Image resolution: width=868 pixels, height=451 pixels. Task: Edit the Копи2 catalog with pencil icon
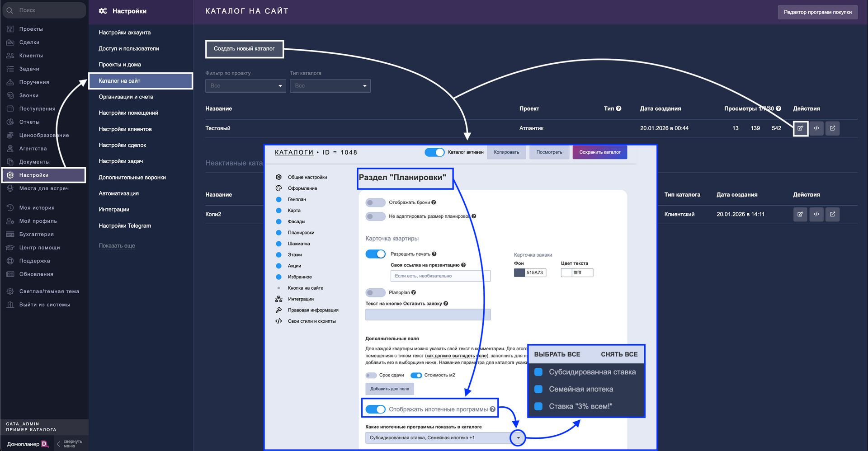[800, 214]
